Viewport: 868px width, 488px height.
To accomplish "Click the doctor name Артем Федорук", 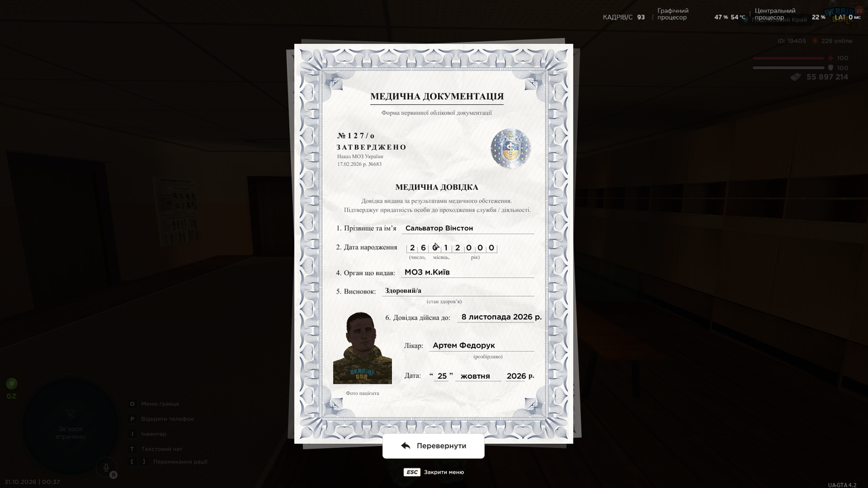I will pyautogui.click(x=464, y=346).
